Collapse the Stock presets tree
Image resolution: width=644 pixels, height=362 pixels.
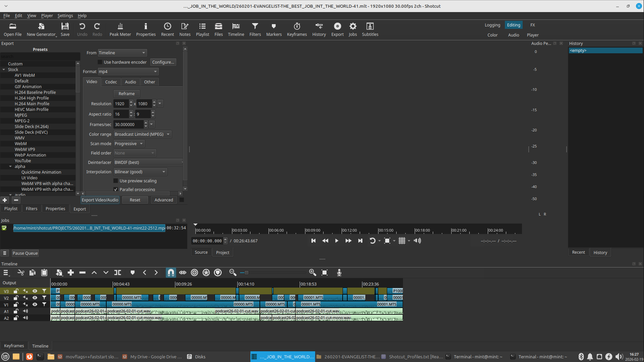tap(4, 70)
